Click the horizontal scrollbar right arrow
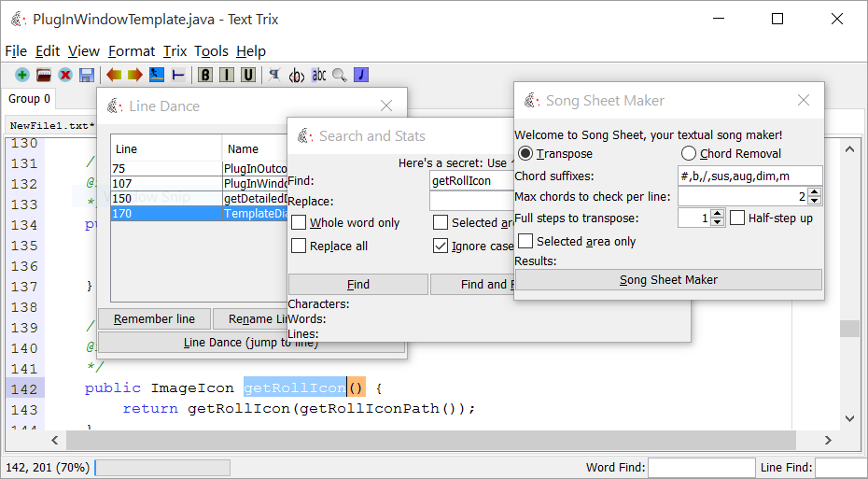Screen dimensions: 868x479 tap(828, 440)
